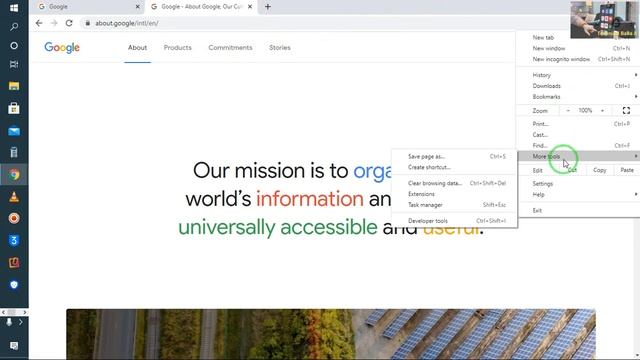
Task: Choose New window menu item
Action: click(578, 48)
